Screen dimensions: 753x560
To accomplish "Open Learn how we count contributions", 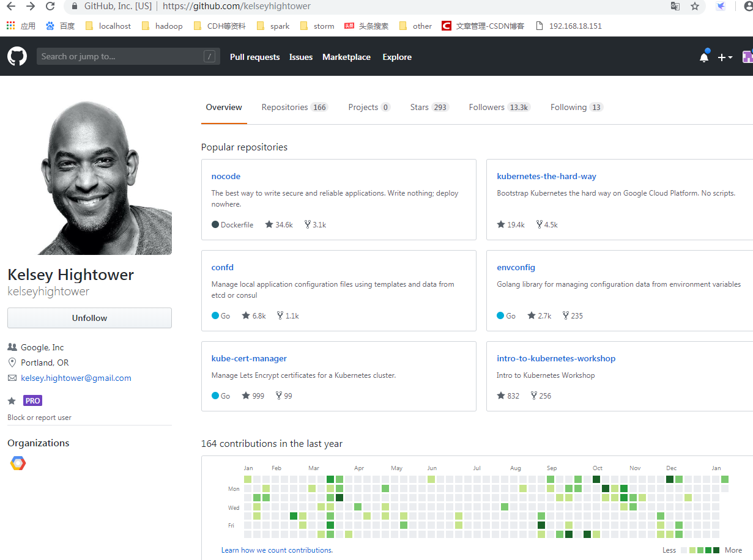I will [277, 550].
